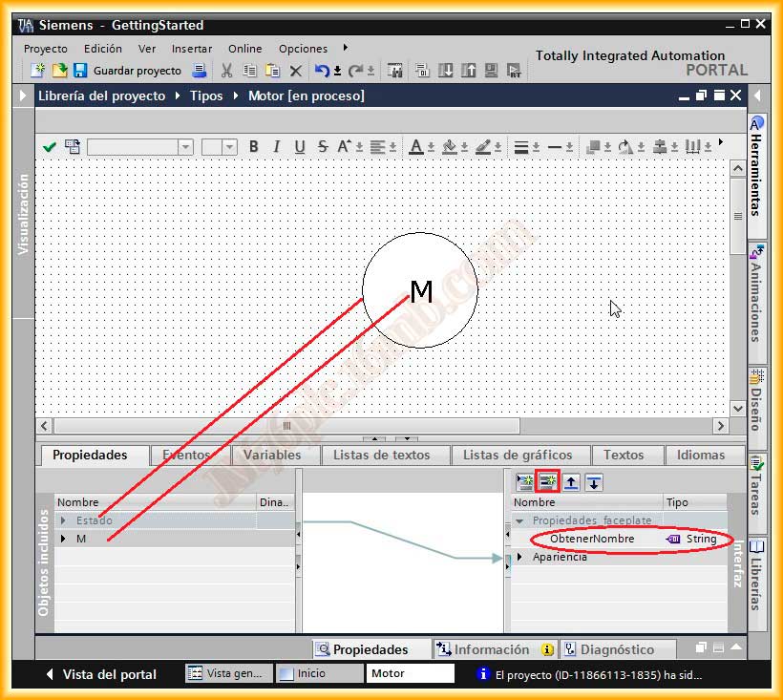This screenshot has width=783, height=700.
Task: Click Vista del portal button
Action: point(100,674)
